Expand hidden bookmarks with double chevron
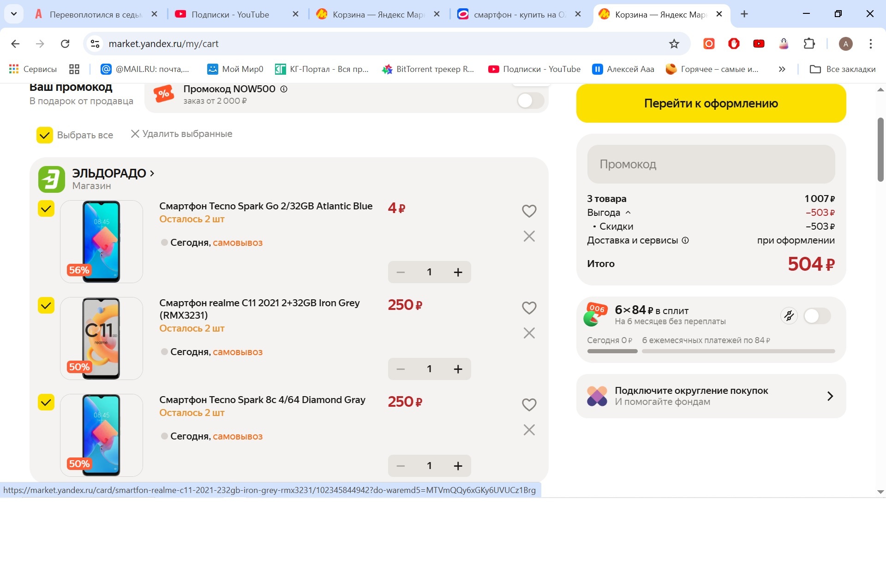 coord(782,69)
